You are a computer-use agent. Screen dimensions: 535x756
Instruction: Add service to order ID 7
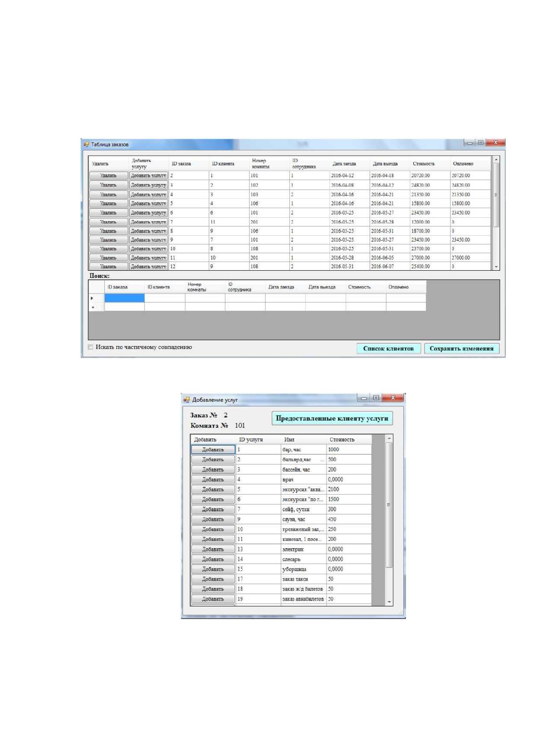tap(149, 222)
